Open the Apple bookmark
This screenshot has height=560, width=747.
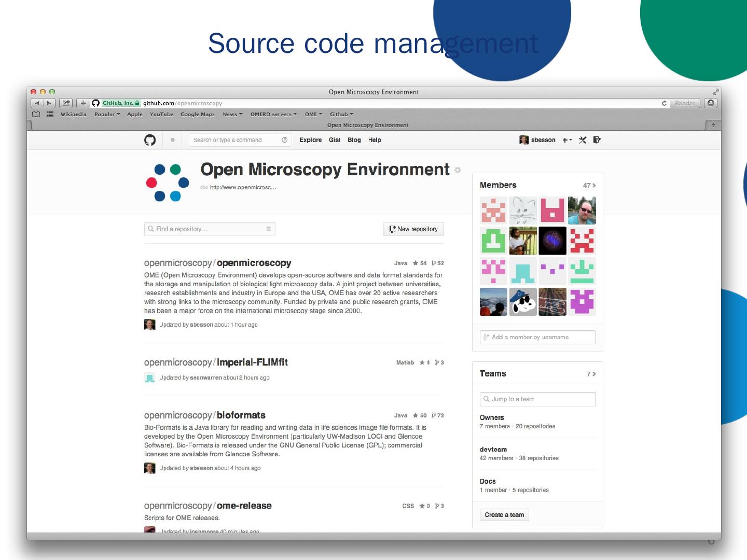click(x=135, y=114)
